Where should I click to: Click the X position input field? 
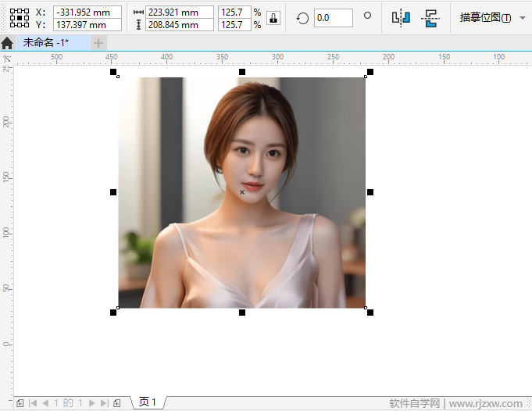click(x=87, y=12)
